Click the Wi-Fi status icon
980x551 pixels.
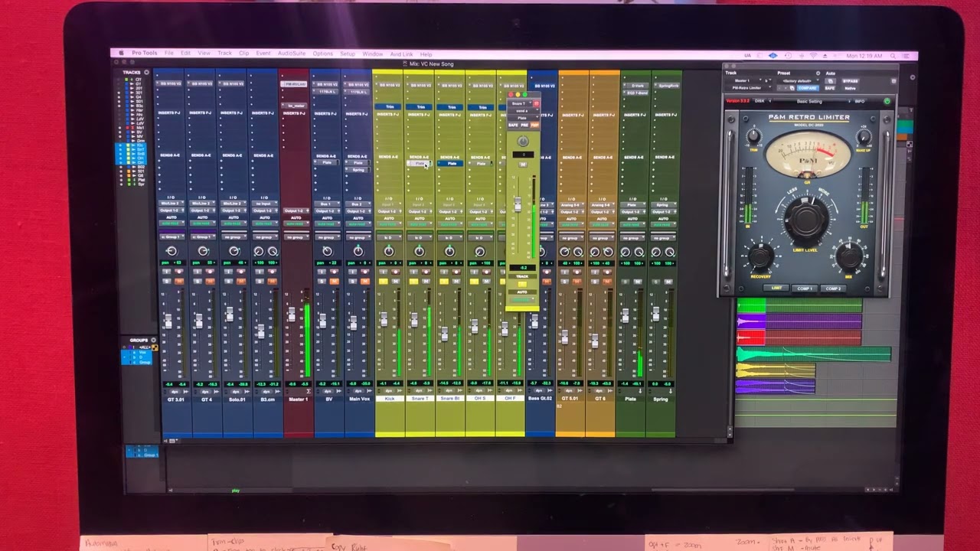pyautogui.click(x=813, y=56)
